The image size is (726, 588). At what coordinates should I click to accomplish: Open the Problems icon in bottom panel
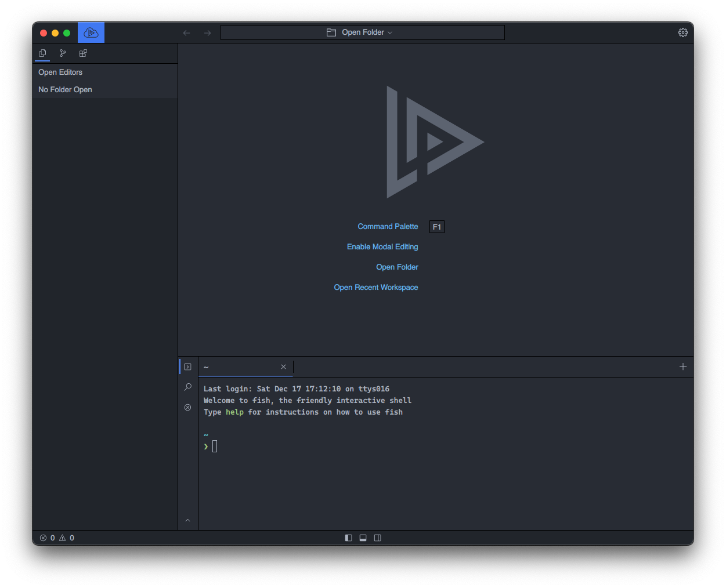point(188,407)
